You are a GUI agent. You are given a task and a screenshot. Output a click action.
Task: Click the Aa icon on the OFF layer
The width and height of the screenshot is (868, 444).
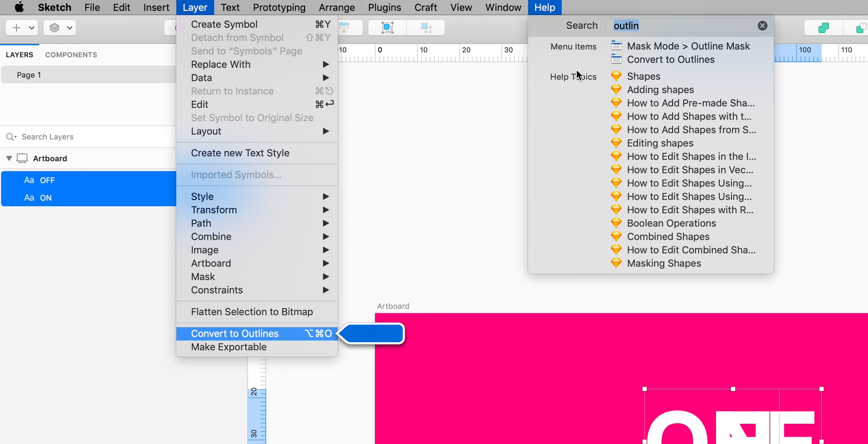[x=29, y=180]
